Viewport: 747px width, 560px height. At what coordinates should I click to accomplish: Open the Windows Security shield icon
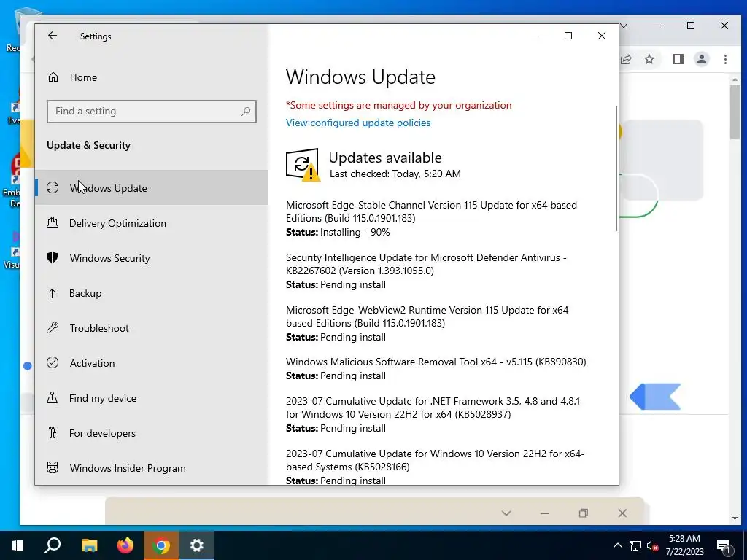click(53, 257)
